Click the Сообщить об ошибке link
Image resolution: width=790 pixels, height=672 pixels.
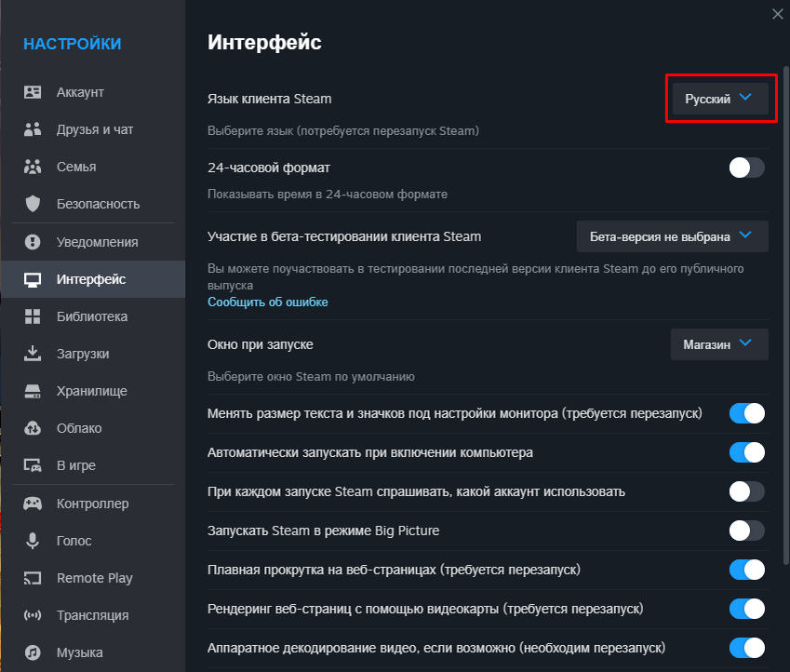(267, 302)
